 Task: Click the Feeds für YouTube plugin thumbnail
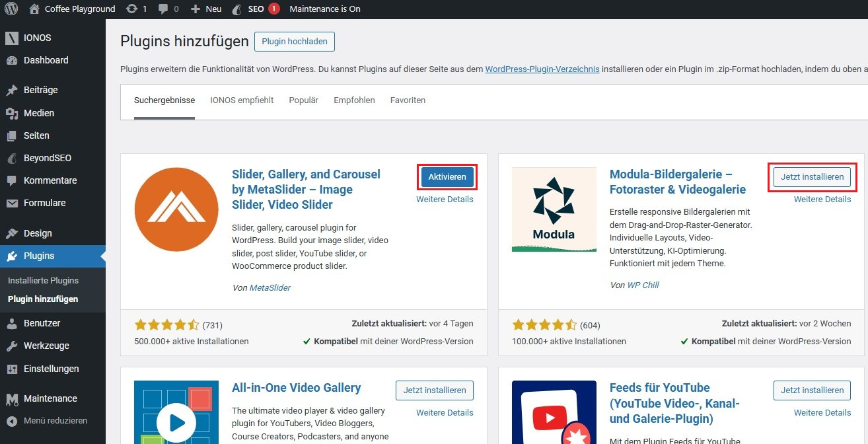[554, 412]
